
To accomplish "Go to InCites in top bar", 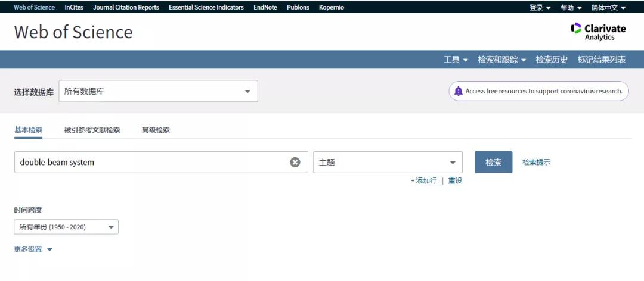I will [x=74, y=7].
